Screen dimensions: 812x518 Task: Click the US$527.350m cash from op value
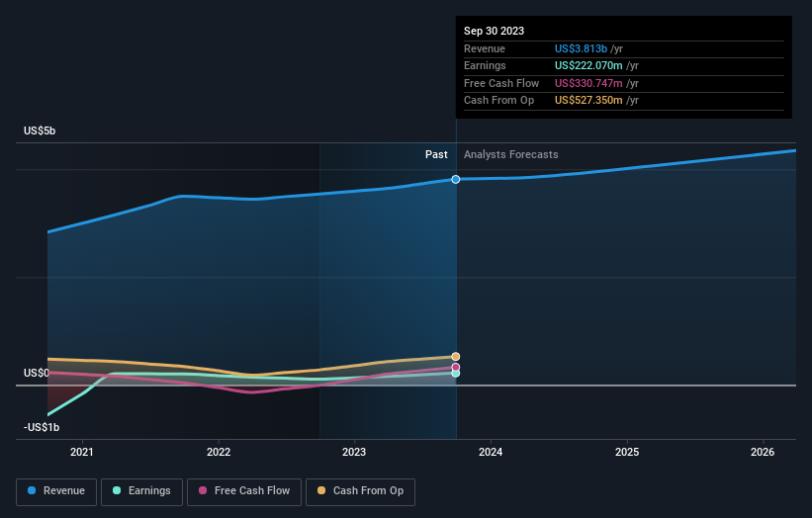[x=588, y=101]
